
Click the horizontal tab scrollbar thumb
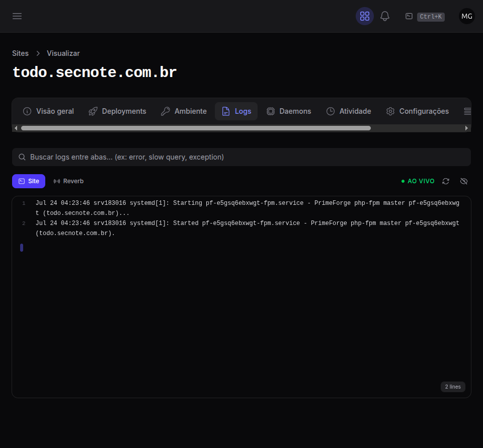[196, 128]
